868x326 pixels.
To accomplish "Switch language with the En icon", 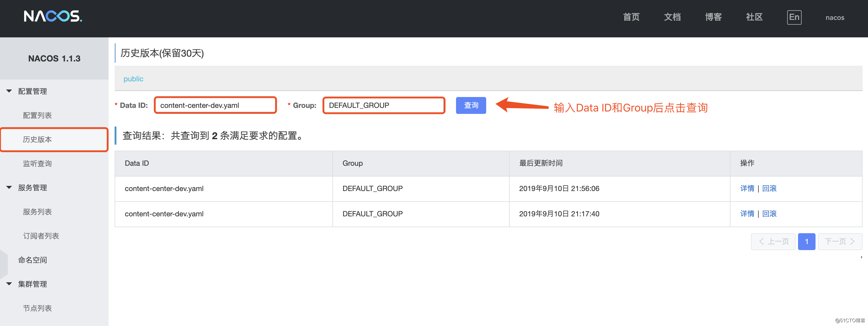I will [x=794, y=17].
